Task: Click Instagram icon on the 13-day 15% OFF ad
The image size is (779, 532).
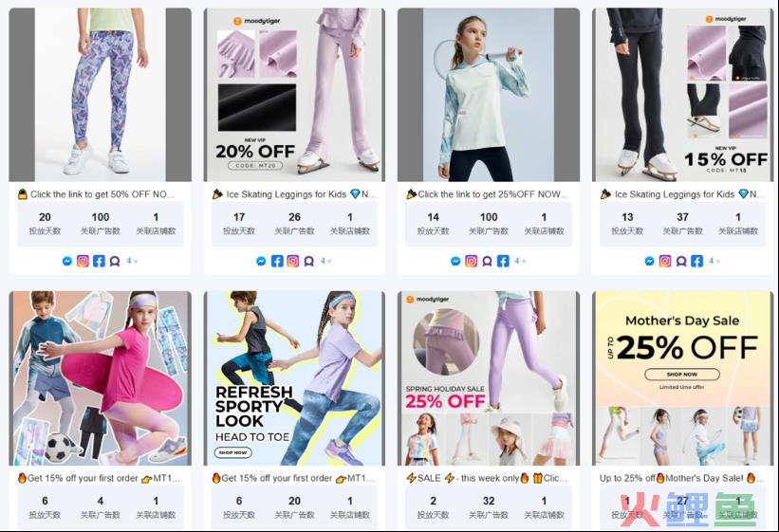Action: pyautogui.click(x=665, y=261)
